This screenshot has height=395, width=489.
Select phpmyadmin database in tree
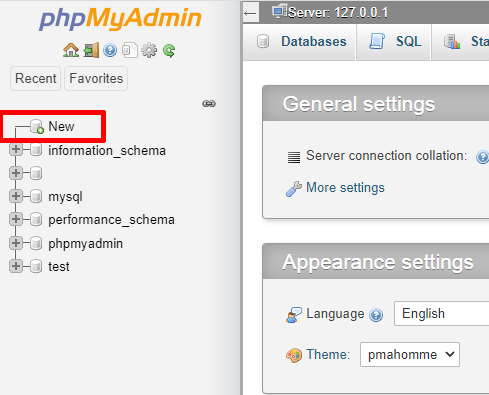(x=85, y=244)
